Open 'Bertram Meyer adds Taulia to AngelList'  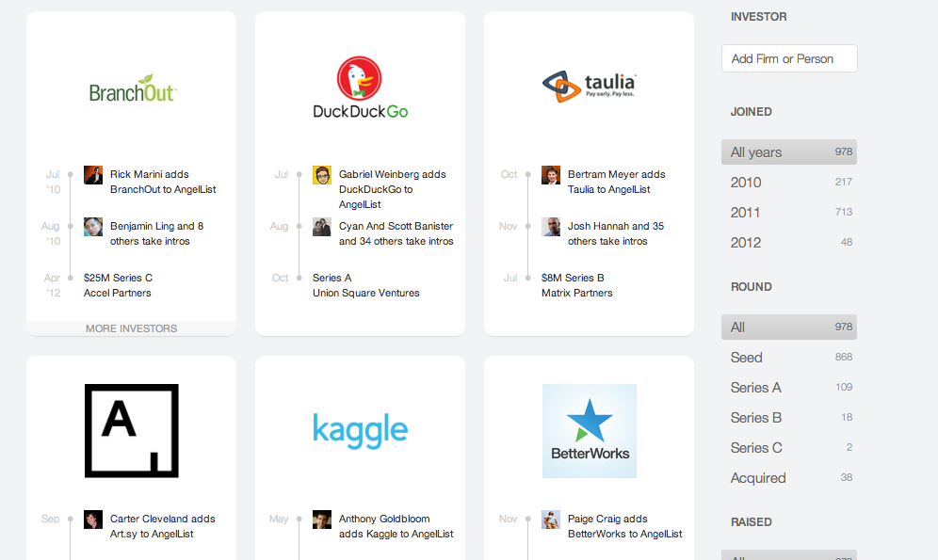tap(616, 182)
